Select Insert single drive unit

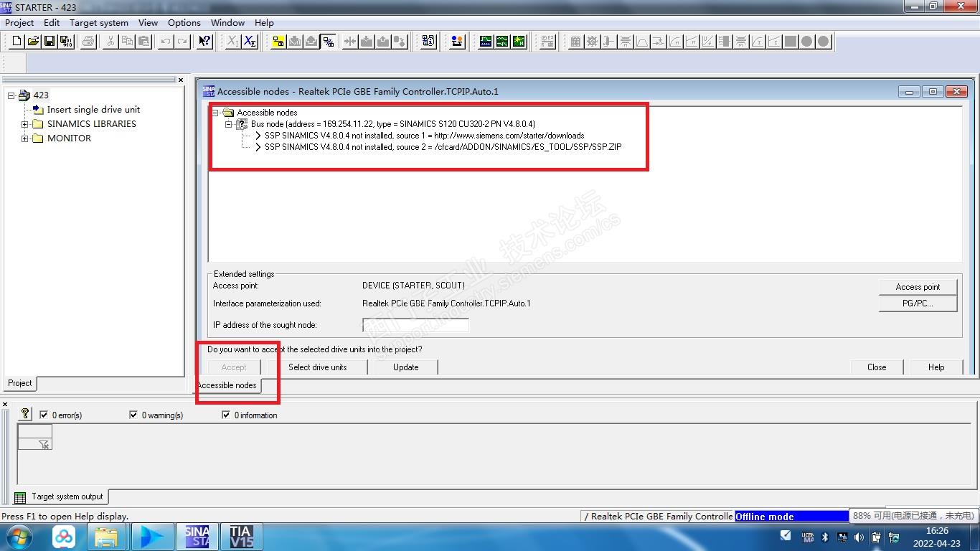93,110
